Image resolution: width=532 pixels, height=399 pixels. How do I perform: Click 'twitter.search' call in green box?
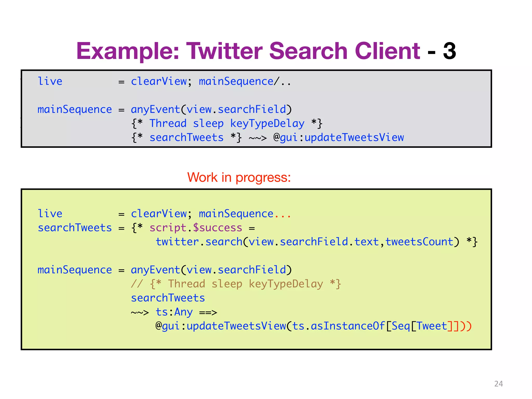coord(199,242)
